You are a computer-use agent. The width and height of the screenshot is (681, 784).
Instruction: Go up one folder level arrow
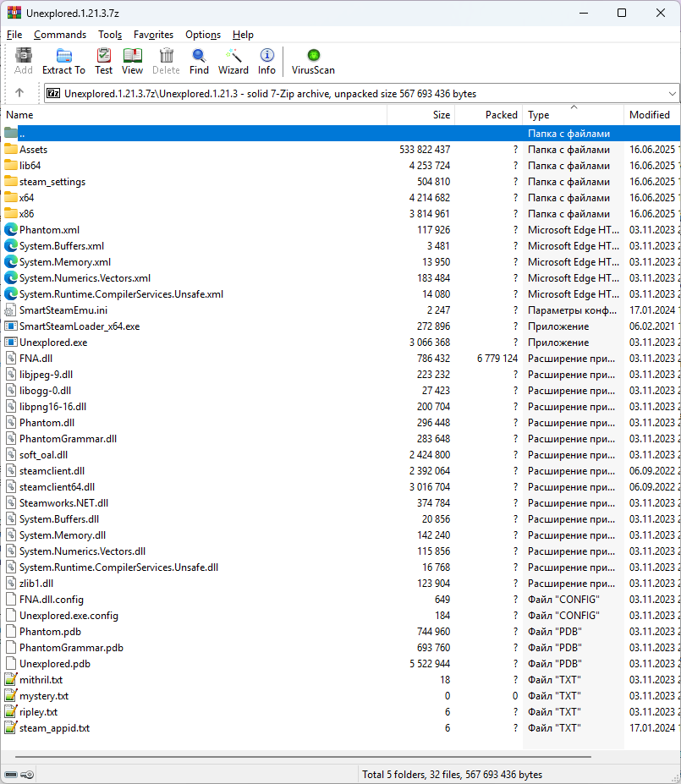(19, 92)
